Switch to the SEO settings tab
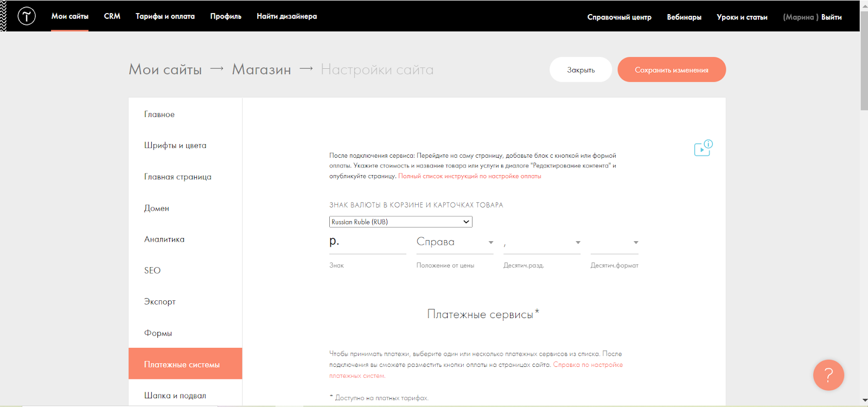Screen dimensions: 868x407 tap(152, 270)
